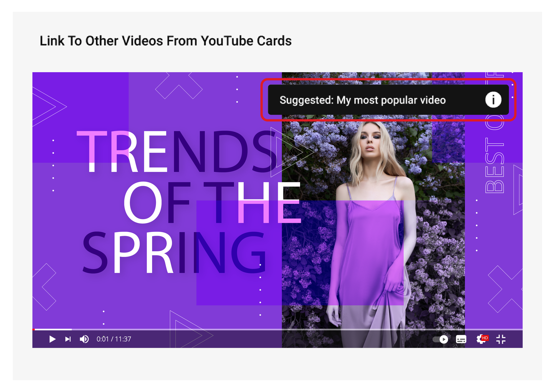
Task: Skip to the next video
Action: pyautogui.click(x=68, y=339)
